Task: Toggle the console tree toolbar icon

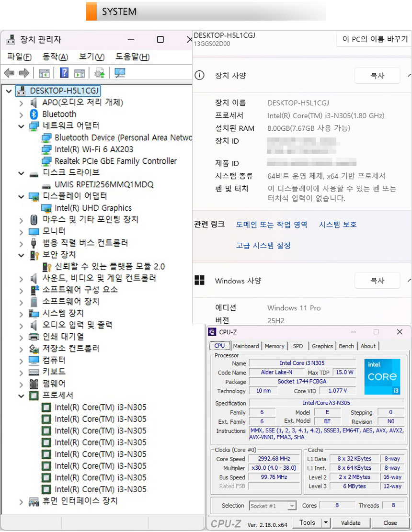Action: (x=44, y=73)
